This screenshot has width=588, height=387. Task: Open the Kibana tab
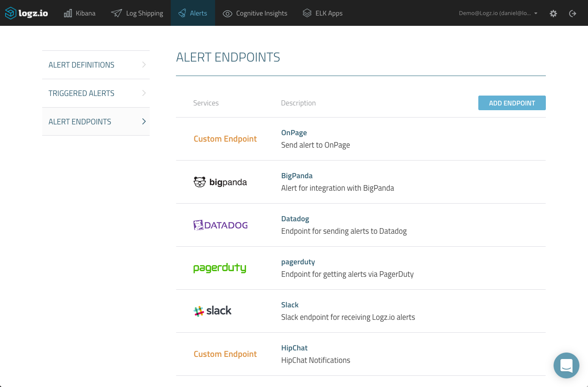(x=80, y=13)
